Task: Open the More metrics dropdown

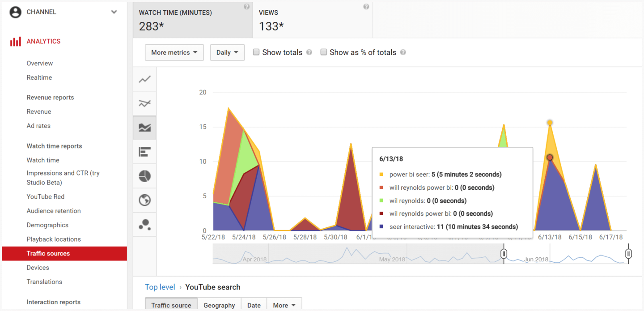Action: [x=174, y=52]
